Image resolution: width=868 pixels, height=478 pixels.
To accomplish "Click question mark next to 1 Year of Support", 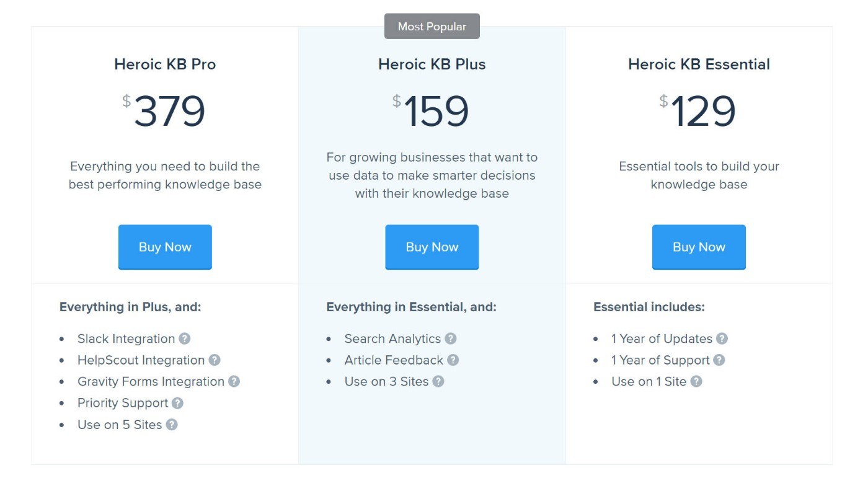I will 719,360.
